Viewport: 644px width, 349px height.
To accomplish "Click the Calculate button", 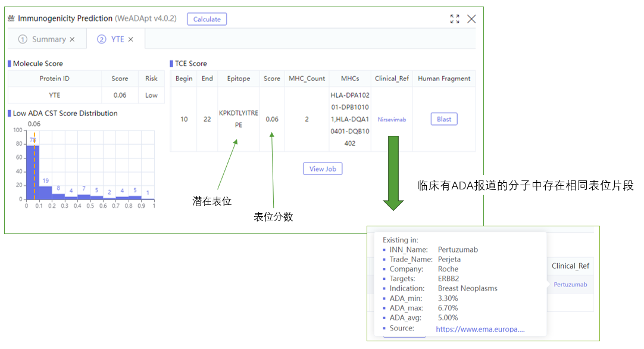I will [x=207, y=19].
